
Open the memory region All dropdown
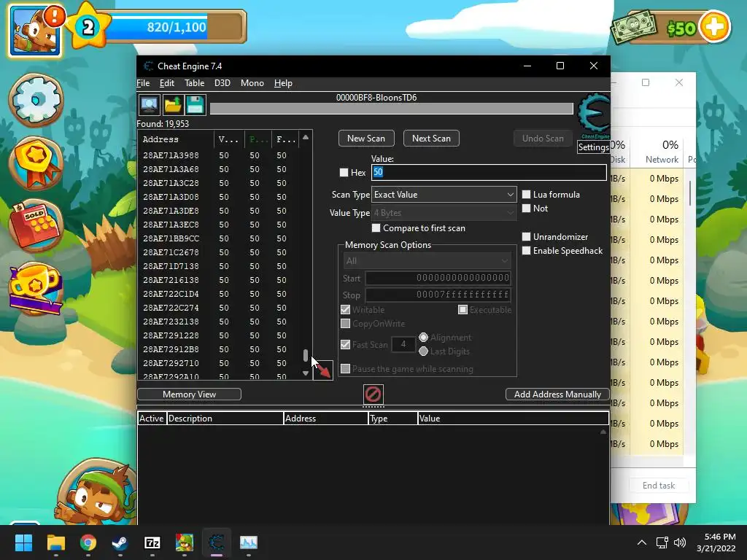pyautogui.click(x=427, y=260)
